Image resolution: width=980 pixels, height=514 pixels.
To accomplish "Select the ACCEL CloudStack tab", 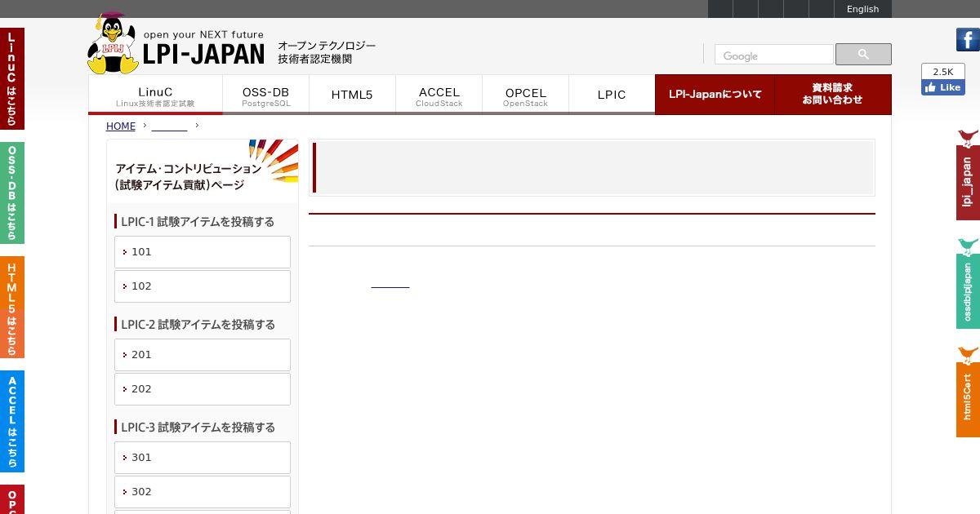I will point(439,95).
